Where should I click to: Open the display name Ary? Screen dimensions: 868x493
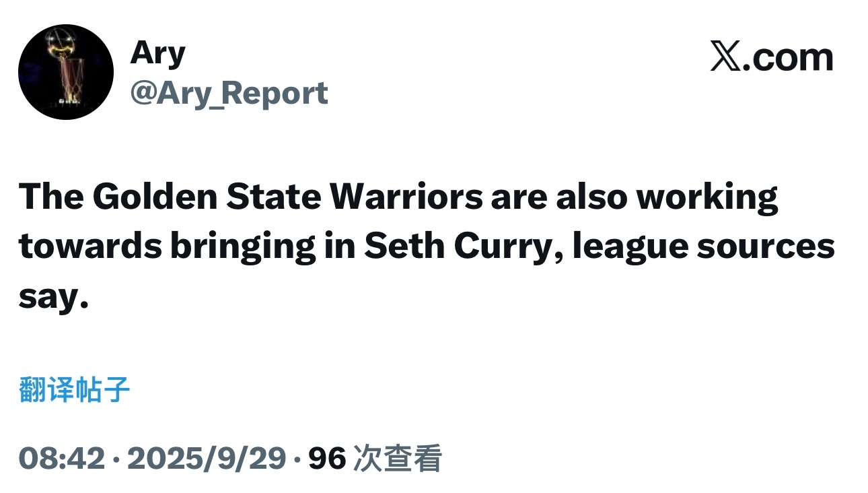[x=157, y=53]
